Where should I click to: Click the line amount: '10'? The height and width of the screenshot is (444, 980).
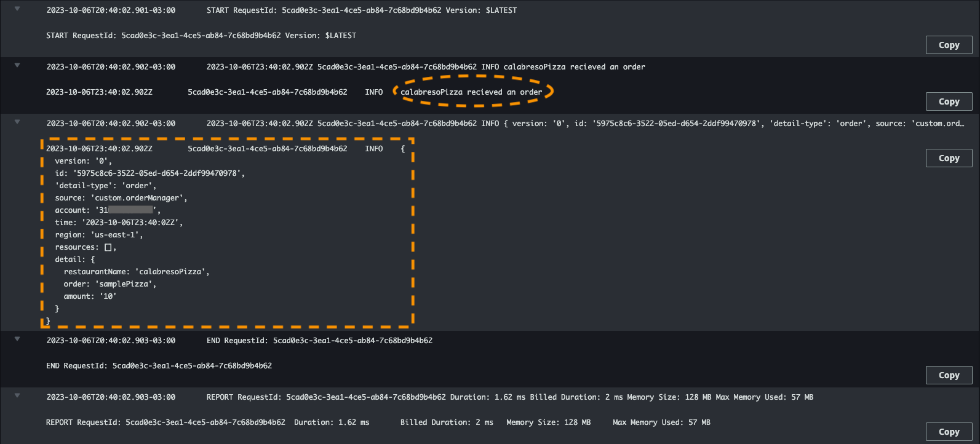90,296
